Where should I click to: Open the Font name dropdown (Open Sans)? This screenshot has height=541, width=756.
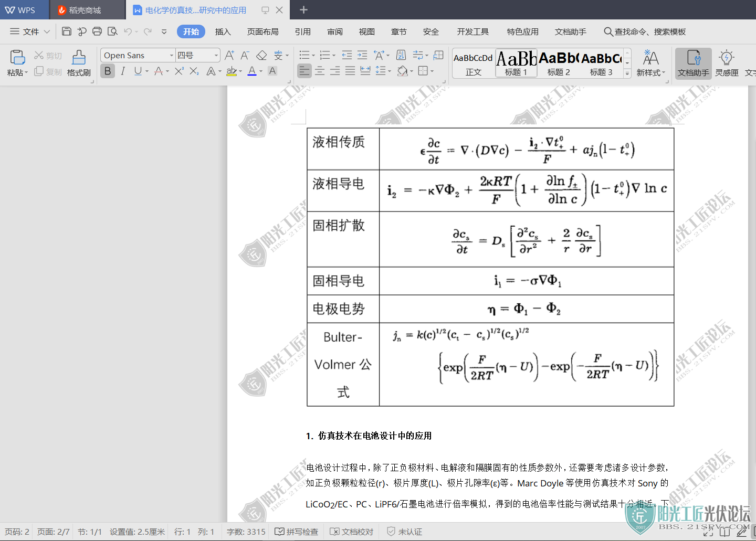(x=172, y=55)
